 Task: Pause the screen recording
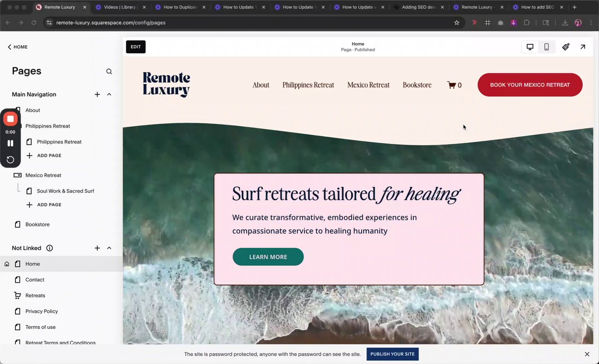click(10, 143)
